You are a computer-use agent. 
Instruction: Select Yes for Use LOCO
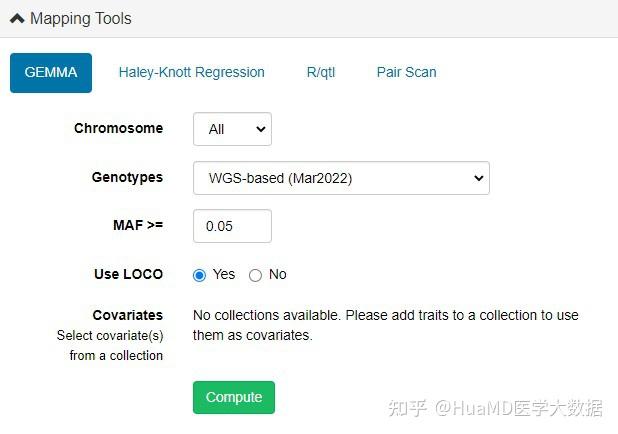point(199,275)
